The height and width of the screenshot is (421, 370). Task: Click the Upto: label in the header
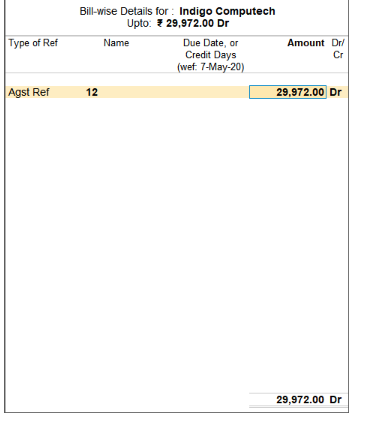139,23
